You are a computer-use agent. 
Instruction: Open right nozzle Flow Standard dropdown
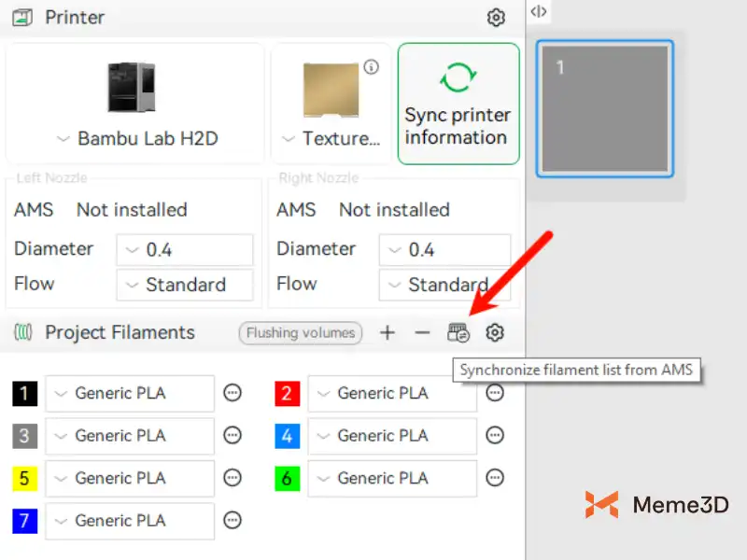click(444, 285)
